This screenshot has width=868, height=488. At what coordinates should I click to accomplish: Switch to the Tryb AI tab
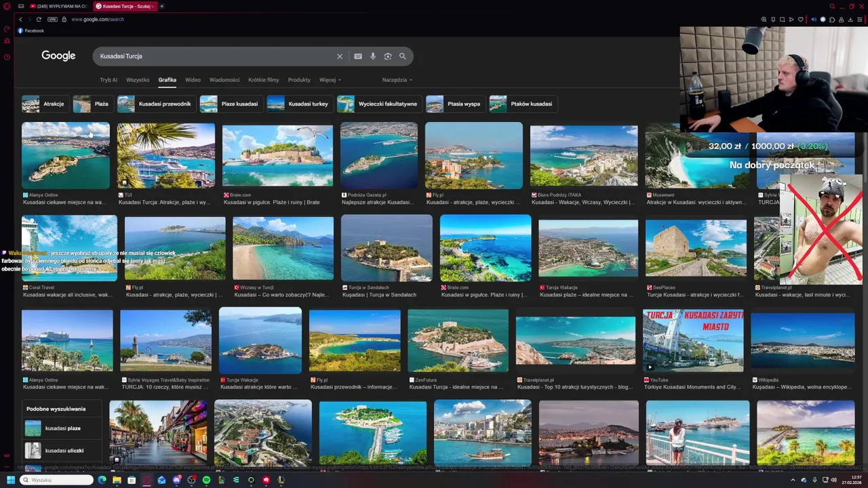[108, 80]
